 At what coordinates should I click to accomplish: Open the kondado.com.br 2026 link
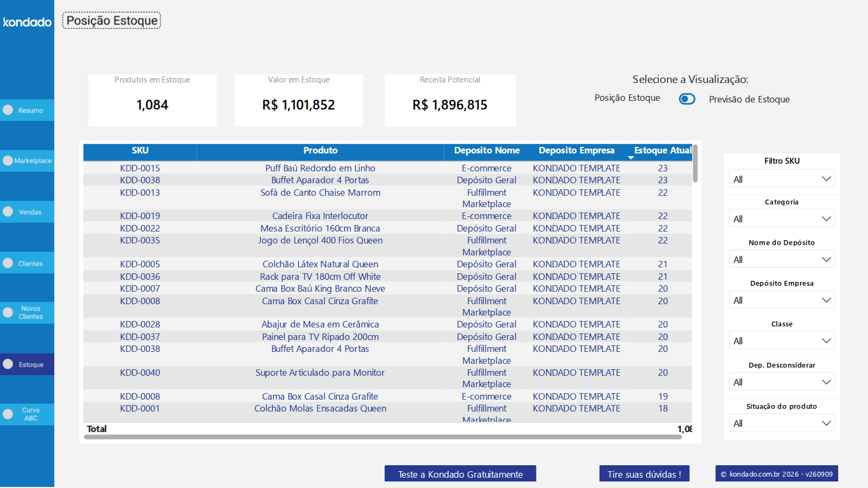point(776,474)
